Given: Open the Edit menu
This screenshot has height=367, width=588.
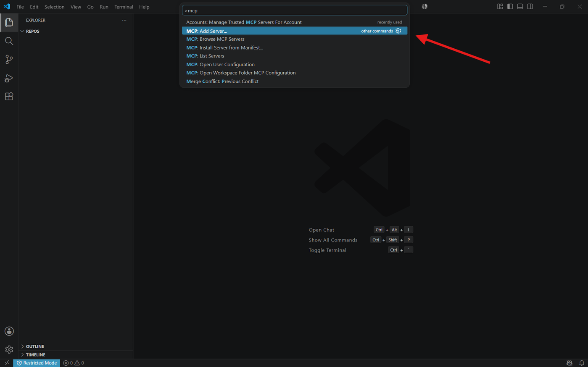Looking at the screenshot, I should click(x=34, y=7).
